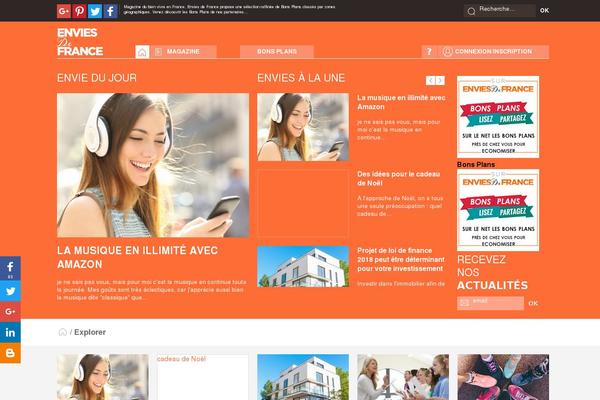Open the large headphones woman photo
Image resolution: width=600 pixels, height=400 pixels.
tap(153, 165)
